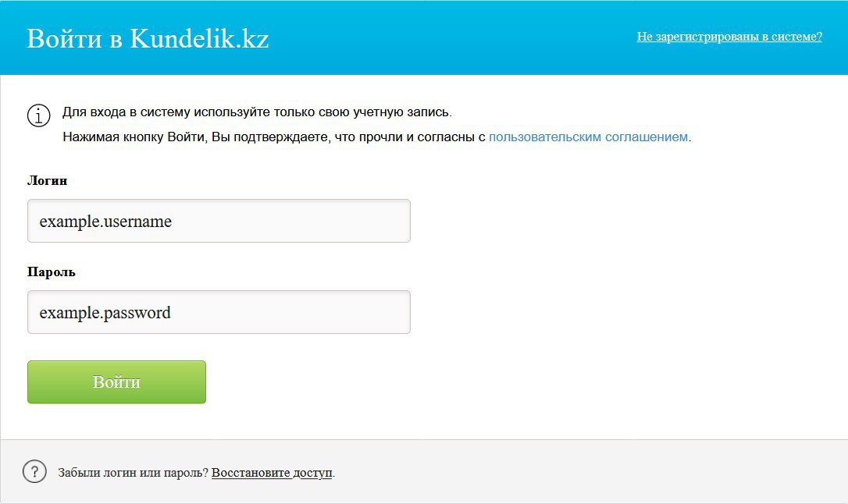Viewport: 848px width, 504px height.
Task: Click the Войти в Kundelik.kz heading
Action: click(148, 38)
